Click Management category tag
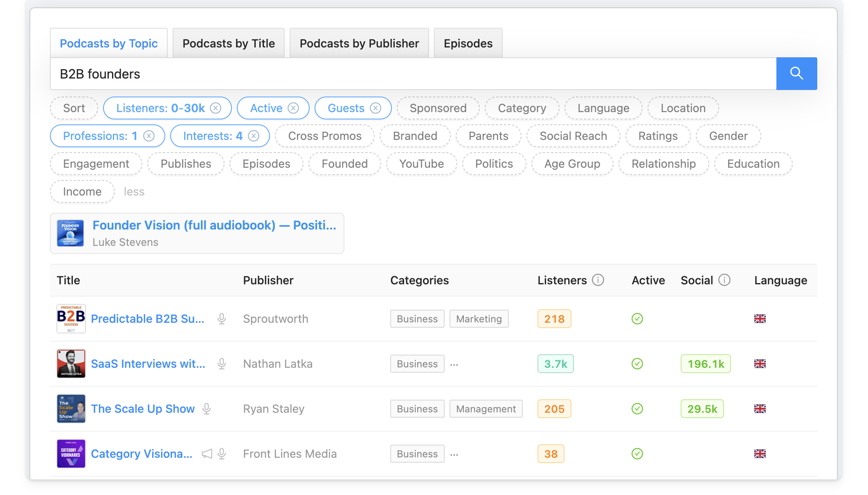 pyautogui.click(x=486, y=409)
